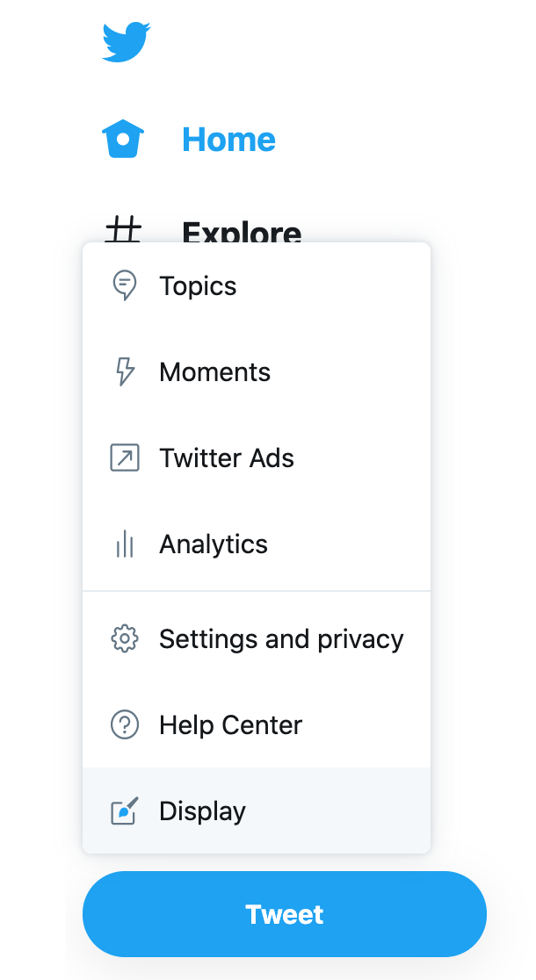The width and height of the screenshot is (536, 980).
Task: Open Analytics via the bar chart icon
Action: [125, 544]
